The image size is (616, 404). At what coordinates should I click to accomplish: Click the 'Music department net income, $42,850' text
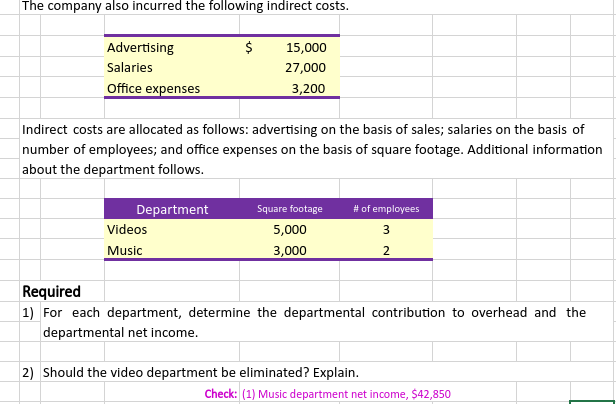pyautogui.click(x=354, y=394)
